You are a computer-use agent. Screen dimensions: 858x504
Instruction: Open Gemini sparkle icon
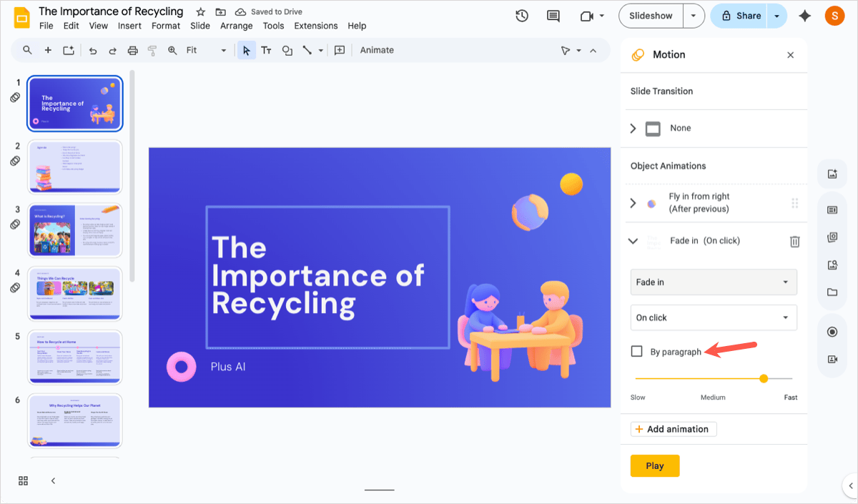click(x=805, y=16)
